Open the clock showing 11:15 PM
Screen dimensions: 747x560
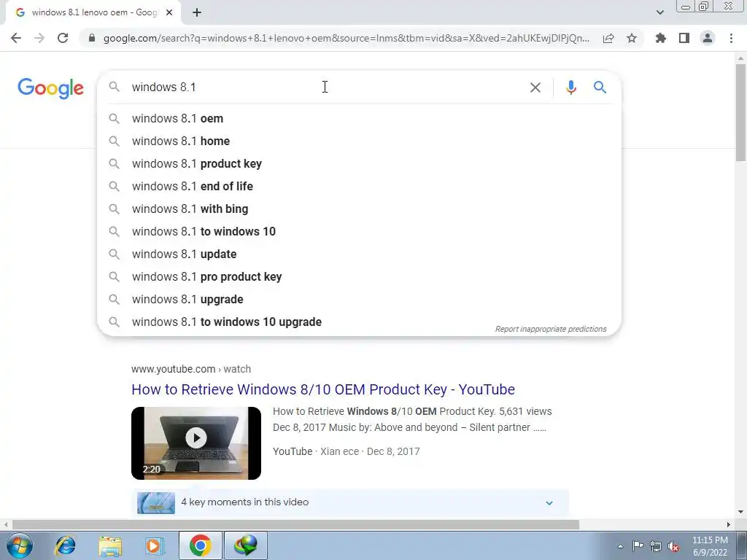coord(710,546)
